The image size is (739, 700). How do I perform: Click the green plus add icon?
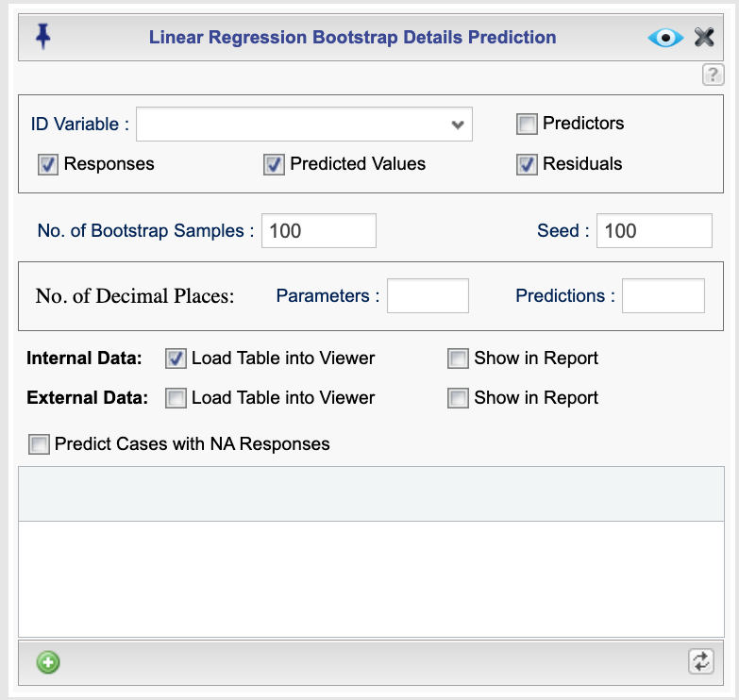click(x=48, y=662)
